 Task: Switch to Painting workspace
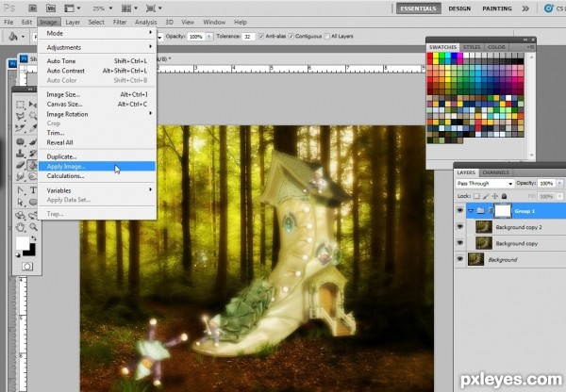[497, 8]
